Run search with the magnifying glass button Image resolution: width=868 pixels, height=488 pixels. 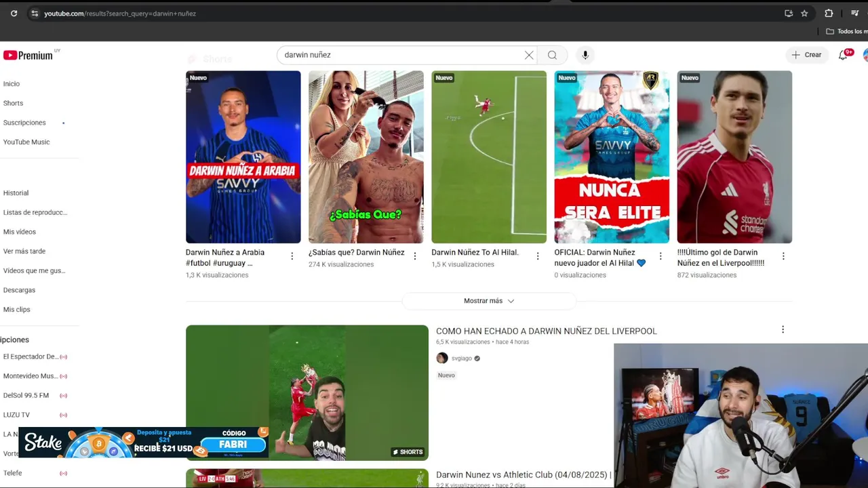click(552, 55)
